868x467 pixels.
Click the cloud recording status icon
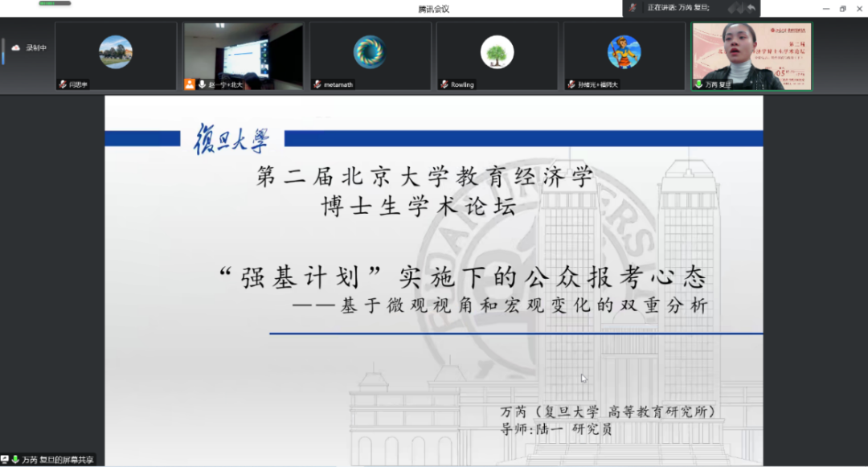[x=15, y=48]
